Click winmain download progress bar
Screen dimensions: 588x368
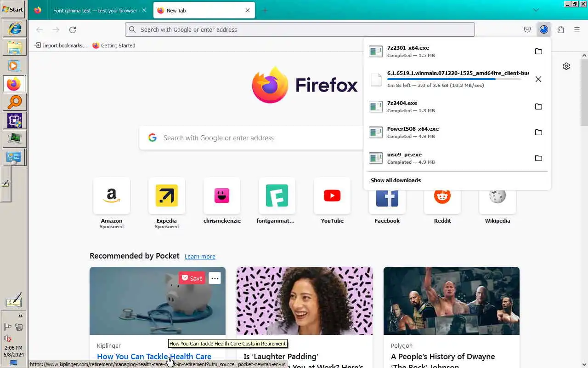tap(454, 79)
